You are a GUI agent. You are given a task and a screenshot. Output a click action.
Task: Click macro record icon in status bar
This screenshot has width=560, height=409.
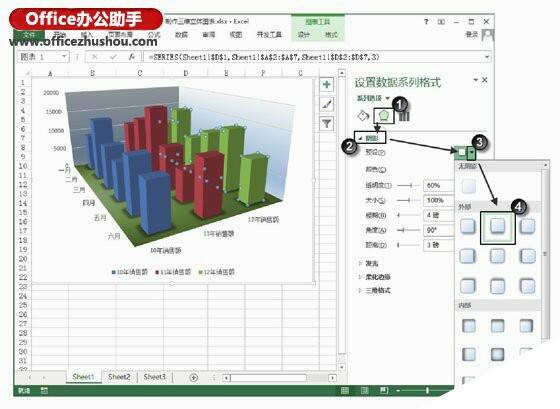point(44,391)
